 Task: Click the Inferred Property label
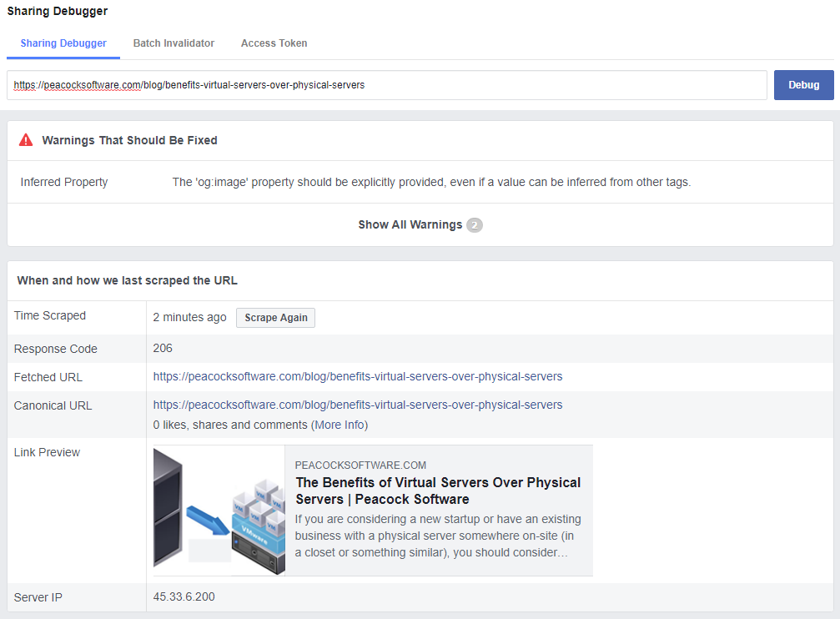pos(64,182)
